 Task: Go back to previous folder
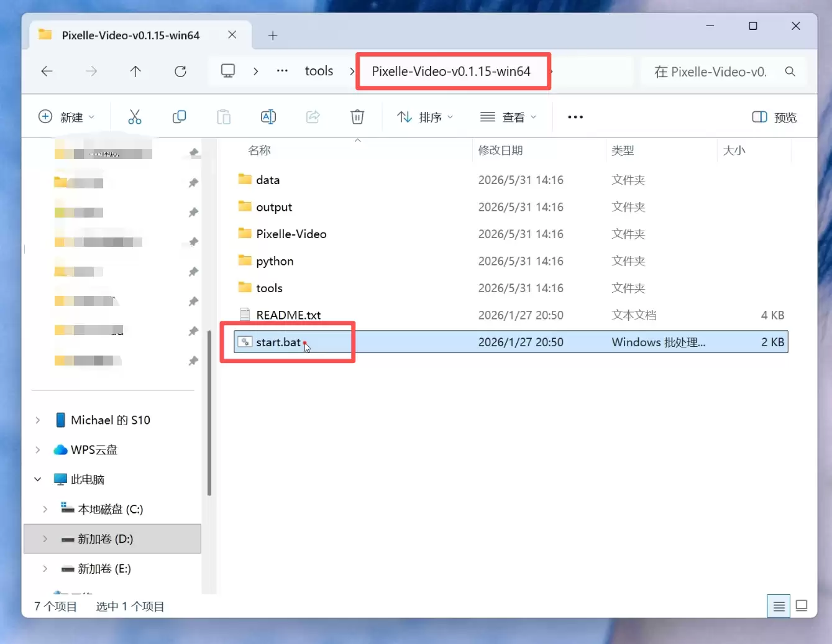point(47,71)
